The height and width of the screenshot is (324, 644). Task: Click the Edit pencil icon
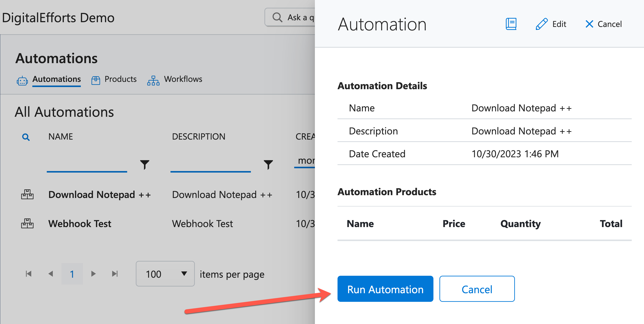(x=541, y=24)
